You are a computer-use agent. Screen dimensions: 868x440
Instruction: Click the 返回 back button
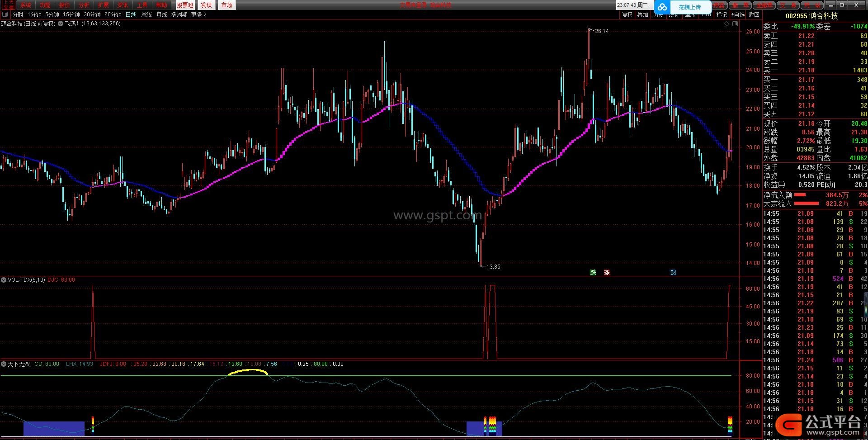[x=754, y=14]
